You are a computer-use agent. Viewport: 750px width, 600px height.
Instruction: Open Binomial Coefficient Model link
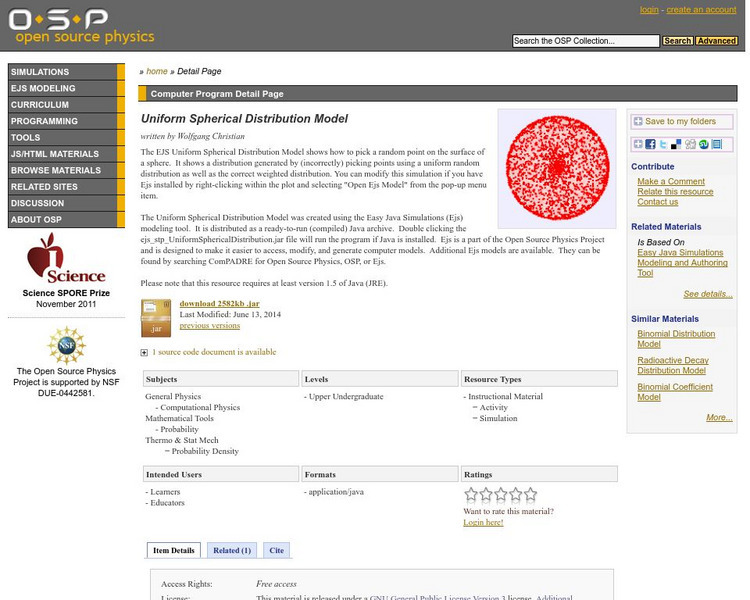(674, 392)
